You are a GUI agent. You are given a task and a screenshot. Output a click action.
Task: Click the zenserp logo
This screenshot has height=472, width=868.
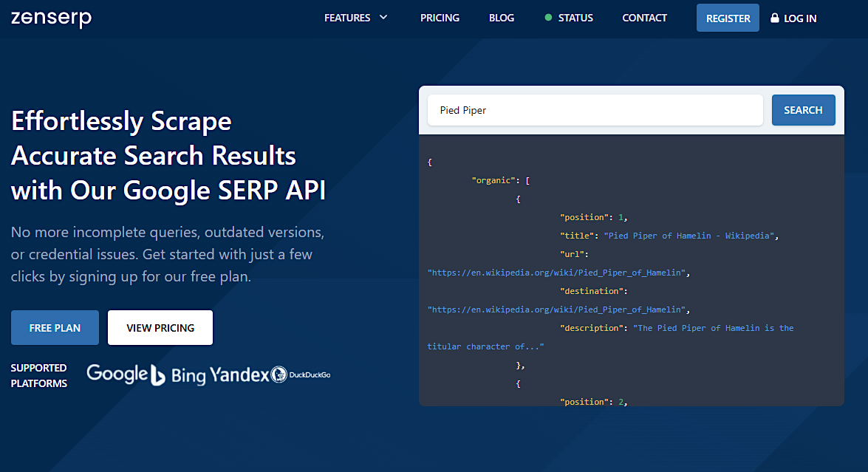coord(52,18)
